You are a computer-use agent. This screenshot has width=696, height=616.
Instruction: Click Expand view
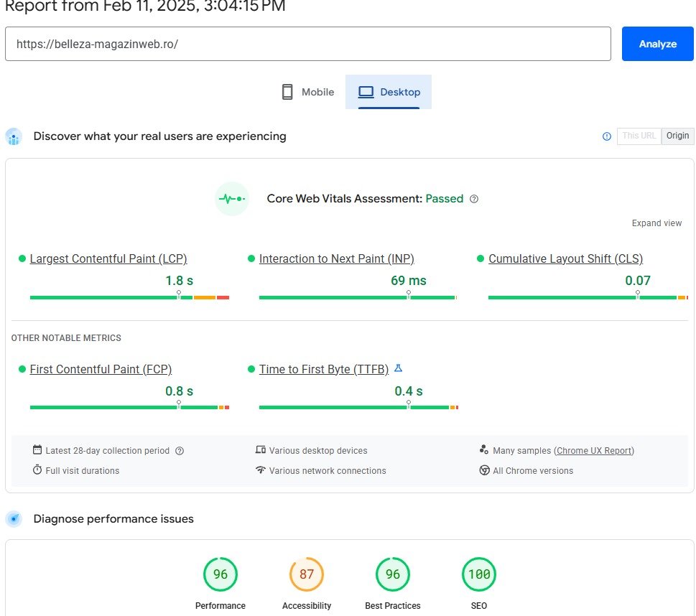[x=656, y=223]
